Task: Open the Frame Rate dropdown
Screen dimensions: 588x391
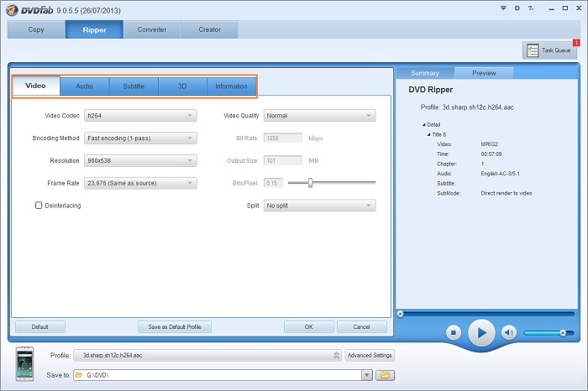Action: (140, 183)
